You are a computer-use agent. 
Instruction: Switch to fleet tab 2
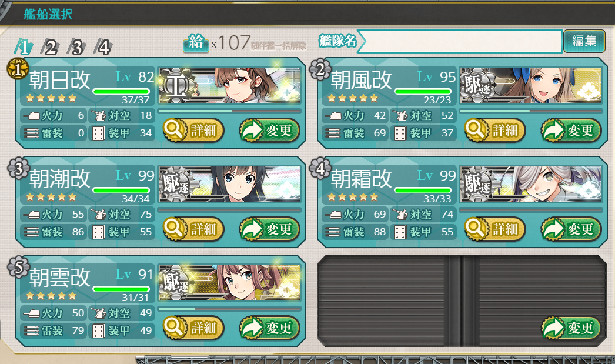(x=50, y=47)
